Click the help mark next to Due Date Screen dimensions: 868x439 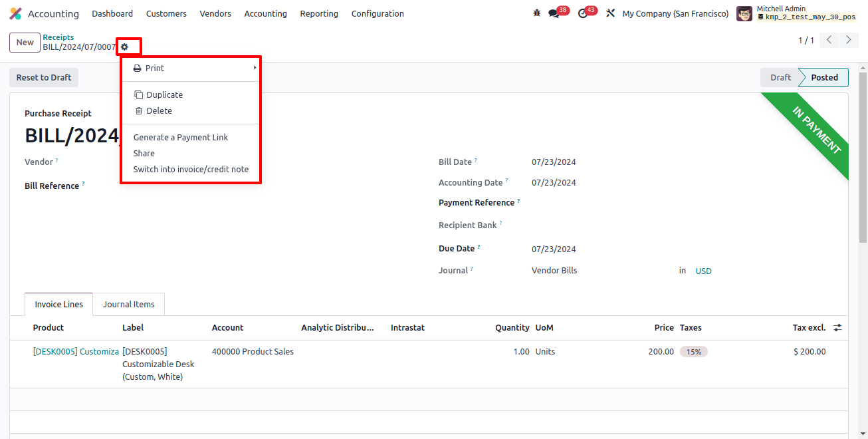tap(479, 247)
